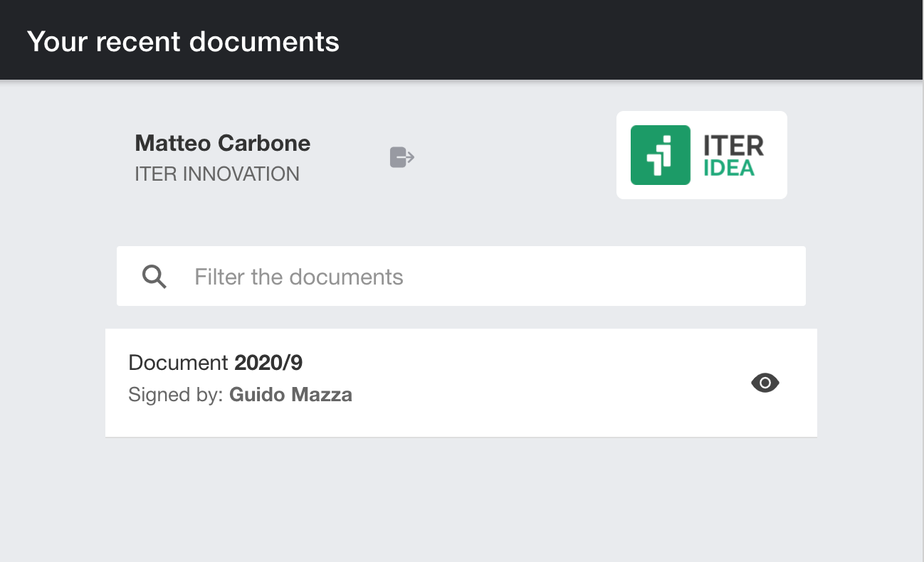Click the Your recent documents header title
This screenshot has width=924, height=562.
(x=183, y=41)
